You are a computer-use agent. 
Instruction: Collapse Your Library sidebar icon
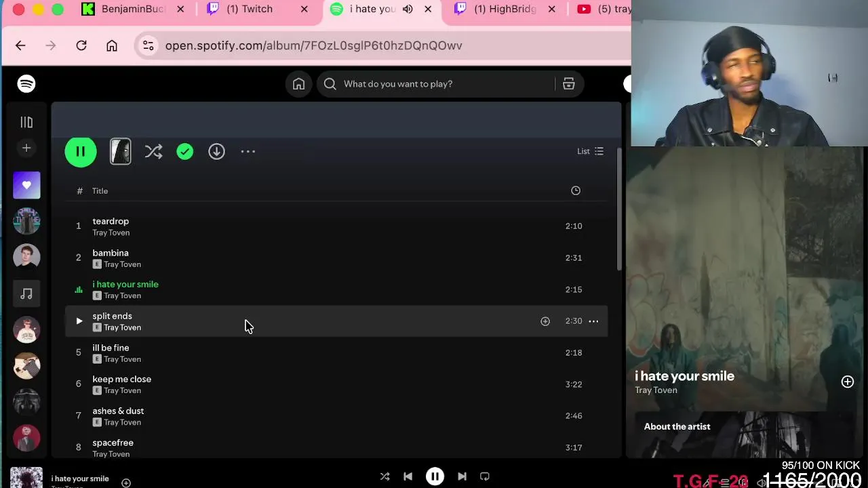[26, 122]
